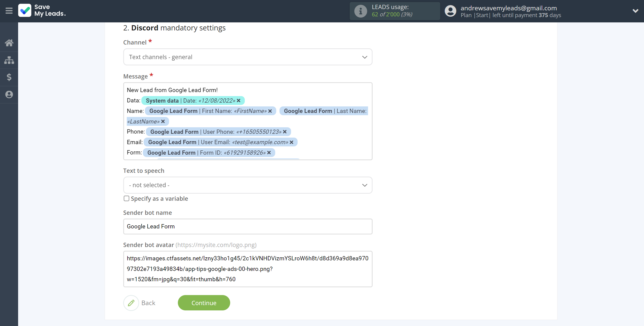Click the Sender bot avatar label
The width and height of the screenshot is (644, 326).
click(x=148, y=245)
